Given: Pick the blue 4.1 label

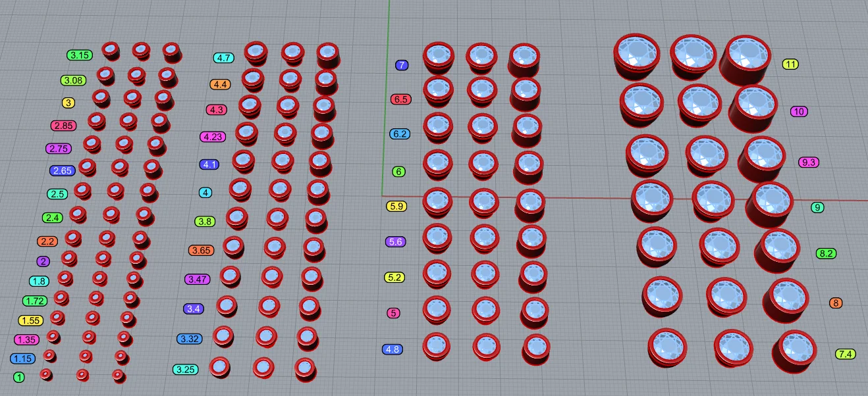Looking at the screenshot, I should coord(209,164).
